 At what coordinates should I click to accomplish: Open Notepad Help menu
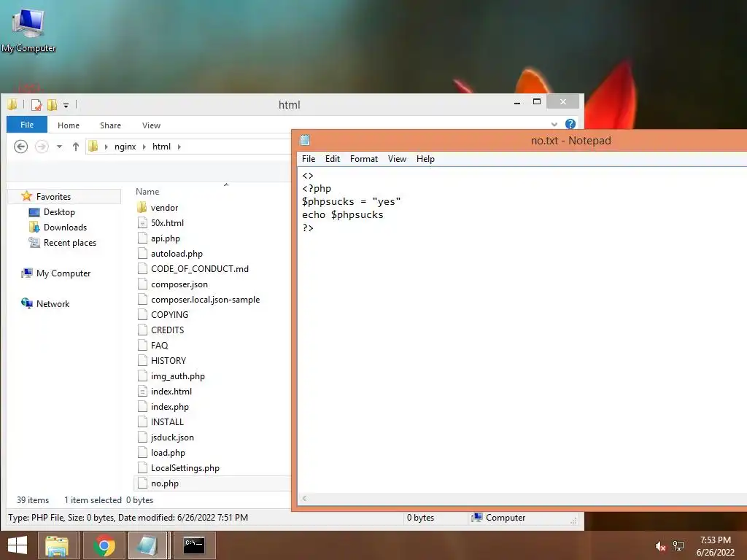click(425, 159)
